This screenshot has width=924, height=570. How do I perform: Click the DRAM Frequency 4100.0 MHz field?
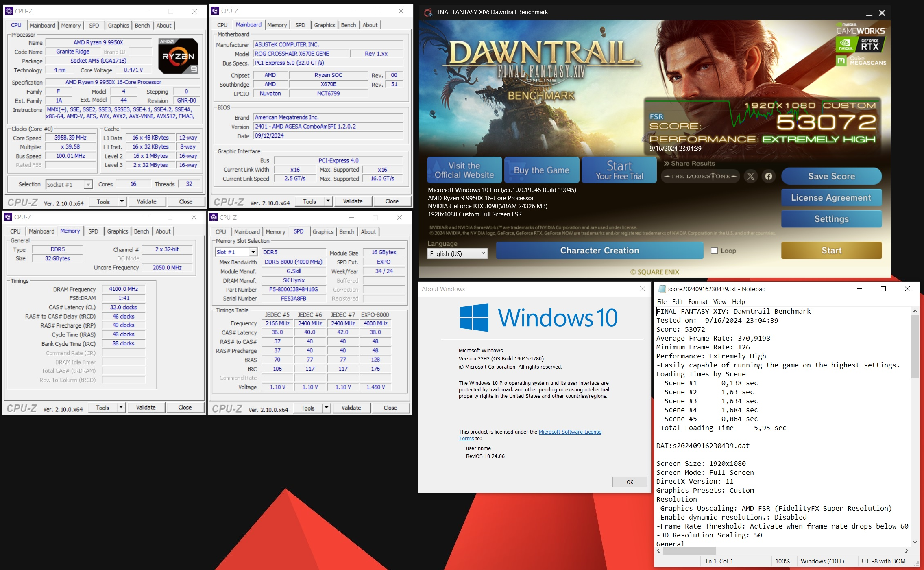coord(124,289)
